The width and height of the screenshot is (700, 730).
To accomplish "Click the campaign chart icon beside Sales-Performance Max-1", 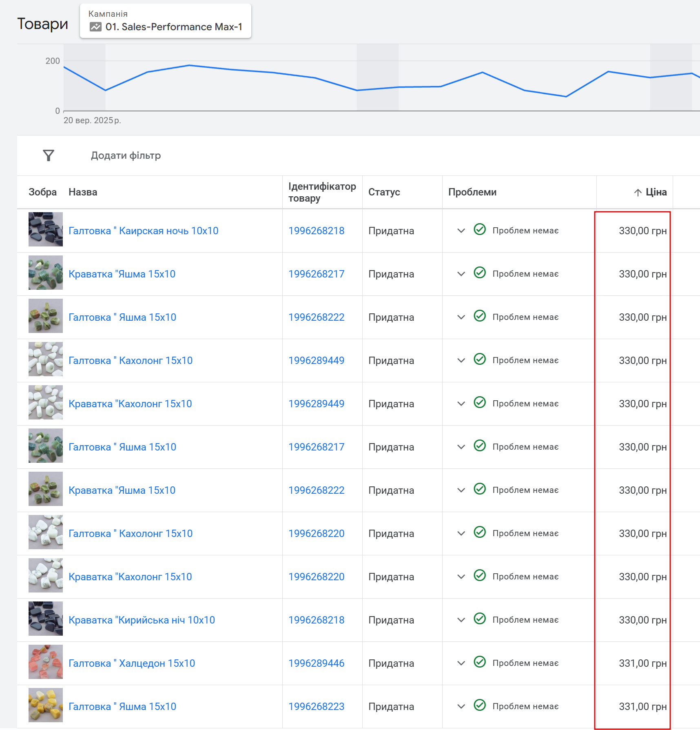I will 95,27.
